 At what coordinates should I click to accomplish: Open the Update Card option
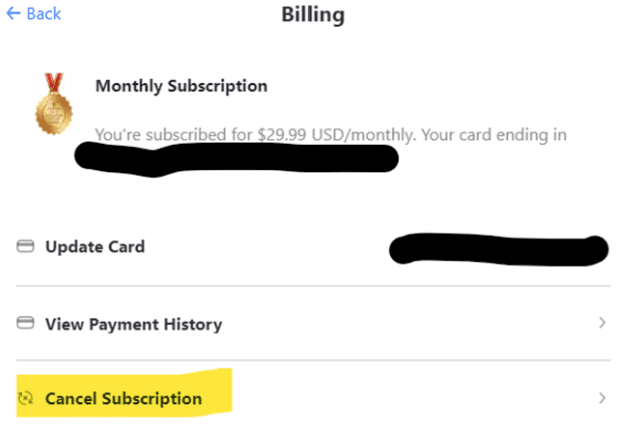95,247
